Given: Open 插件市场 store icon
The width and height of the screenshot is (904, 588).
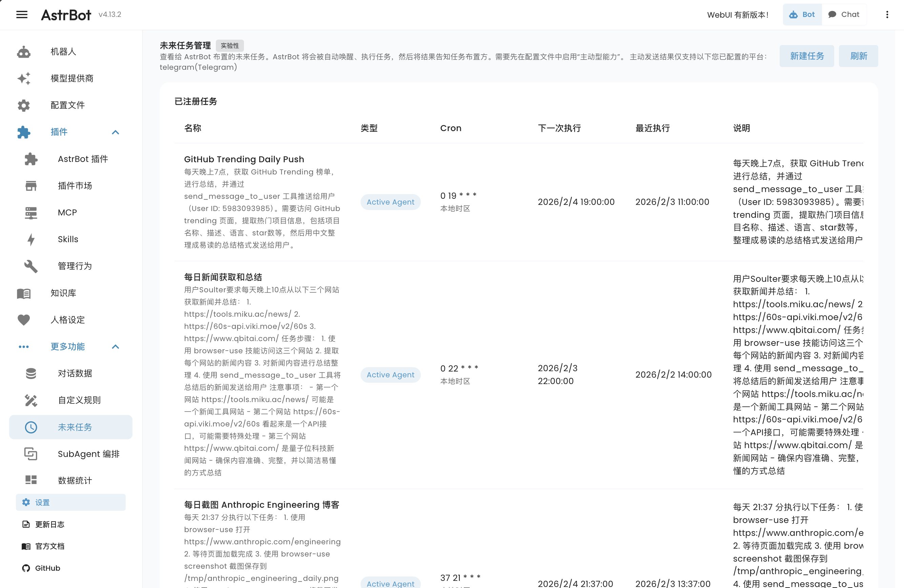Looking at the screenshot, I should (x=31, y=186).
